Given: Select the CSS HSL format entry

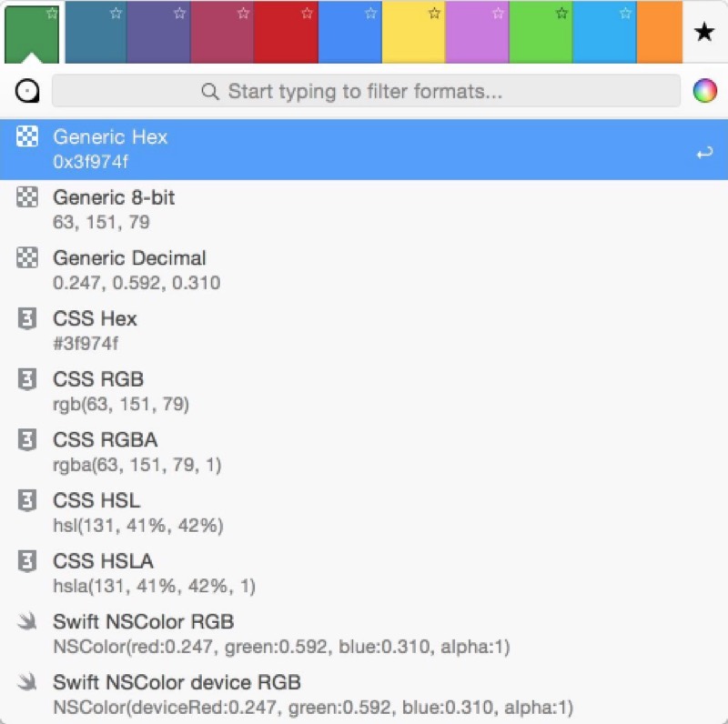Looking at the screenshot, I should pos(364,512).
